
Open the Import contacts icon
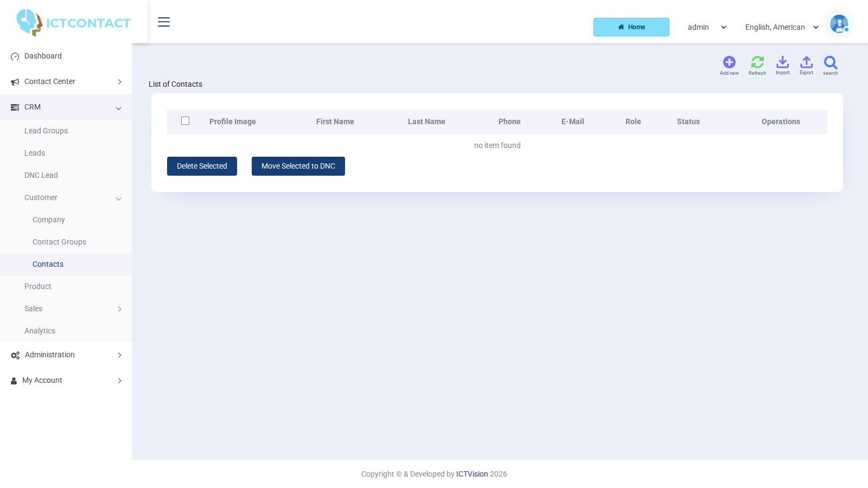click(782, 62)
